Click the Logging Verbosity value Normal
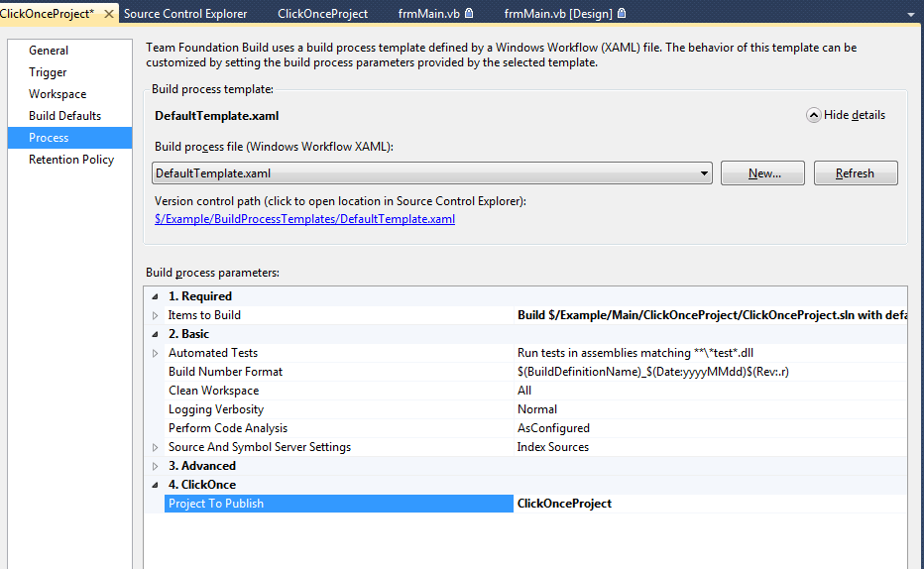 [x=536, y=409]
